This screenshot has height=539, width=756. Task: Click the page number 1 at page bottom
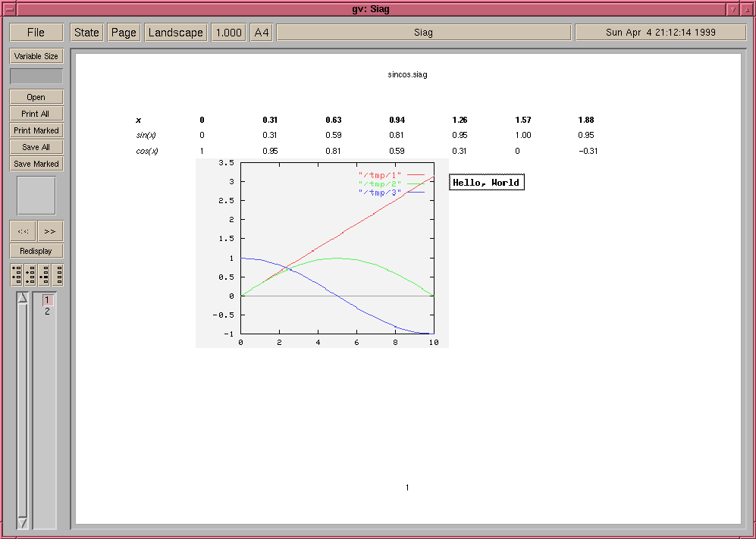(407, 487)
